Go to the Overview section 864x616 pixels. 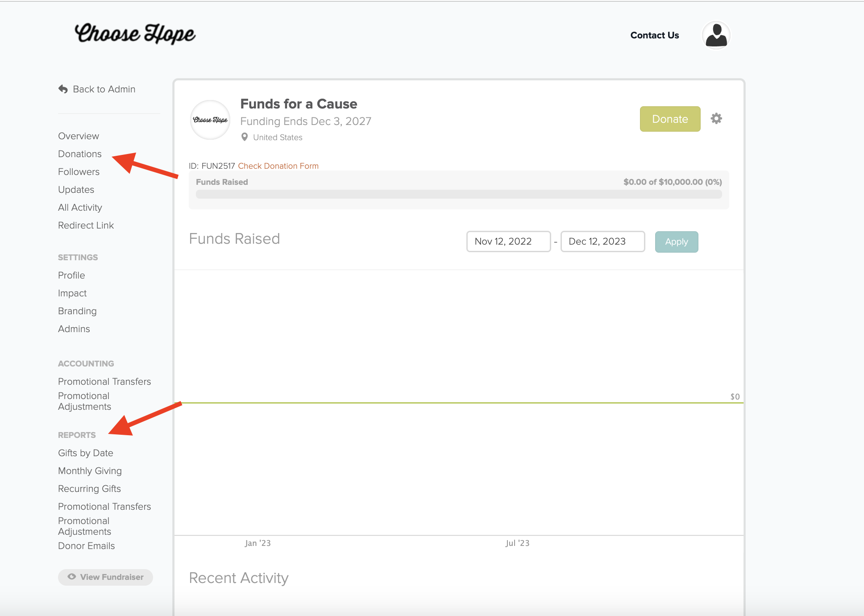[79, 136]
